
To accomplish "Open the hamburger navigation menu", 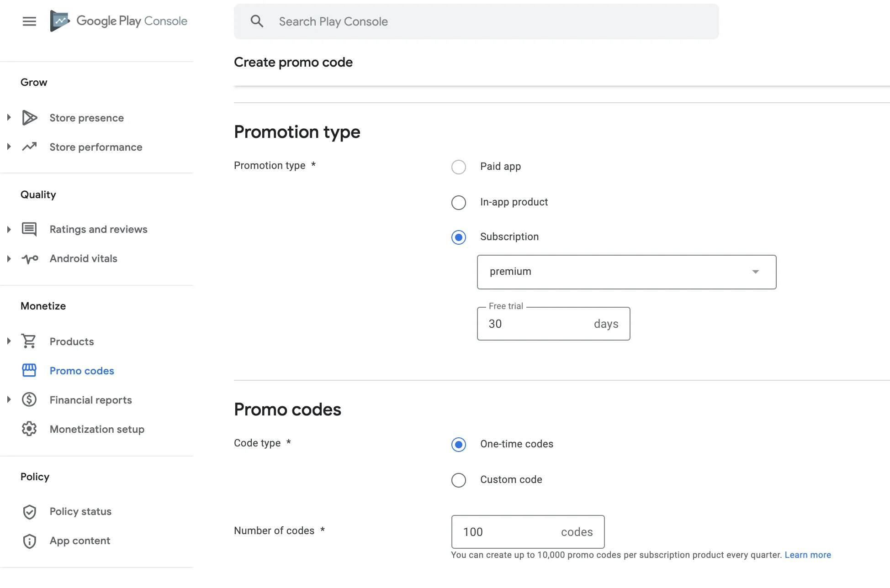I will (29, 21).
